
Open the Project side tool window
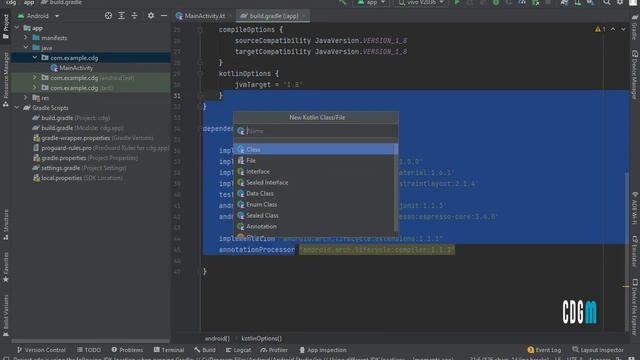pyautogui.click(x=6, y=27)
